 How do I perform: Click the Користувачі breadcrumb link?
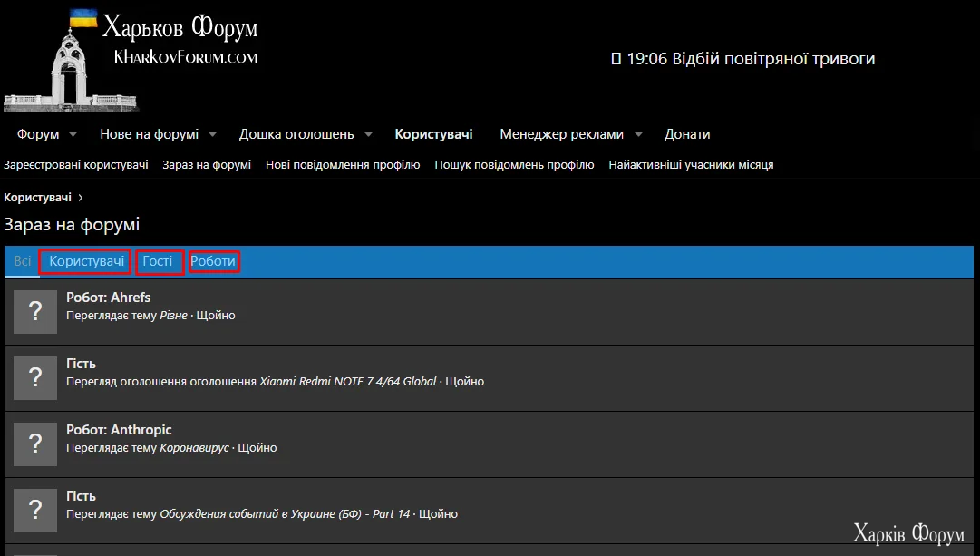point(37,198)
